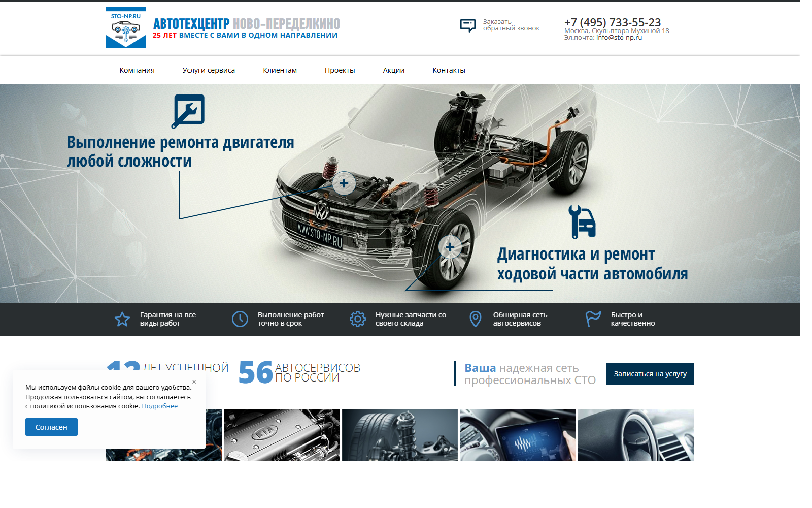
Task: Open the KIA engine thumbnail
Action: coord(282,435)
